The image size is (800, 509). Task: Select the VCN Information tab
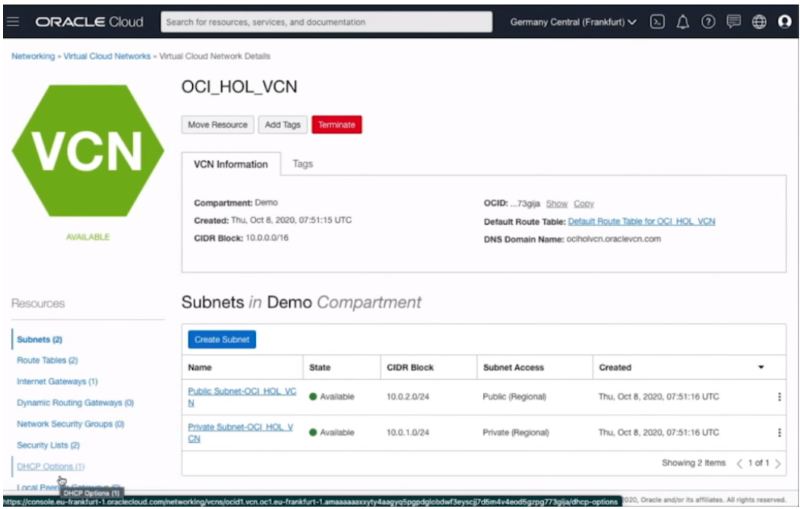(231, 164)
